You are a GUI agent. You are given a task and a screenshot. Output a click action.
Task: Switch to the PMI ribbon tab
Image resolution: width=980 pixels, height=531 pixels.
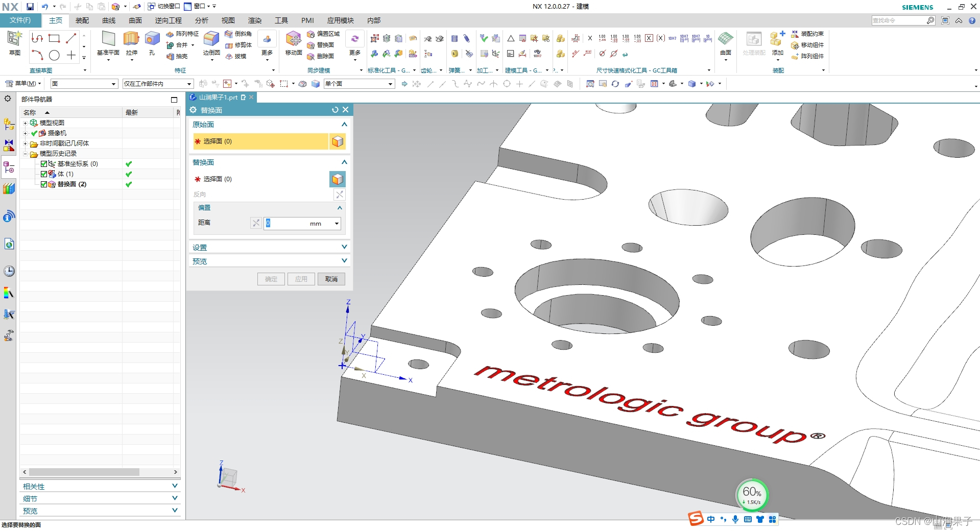tap(307, 20)
